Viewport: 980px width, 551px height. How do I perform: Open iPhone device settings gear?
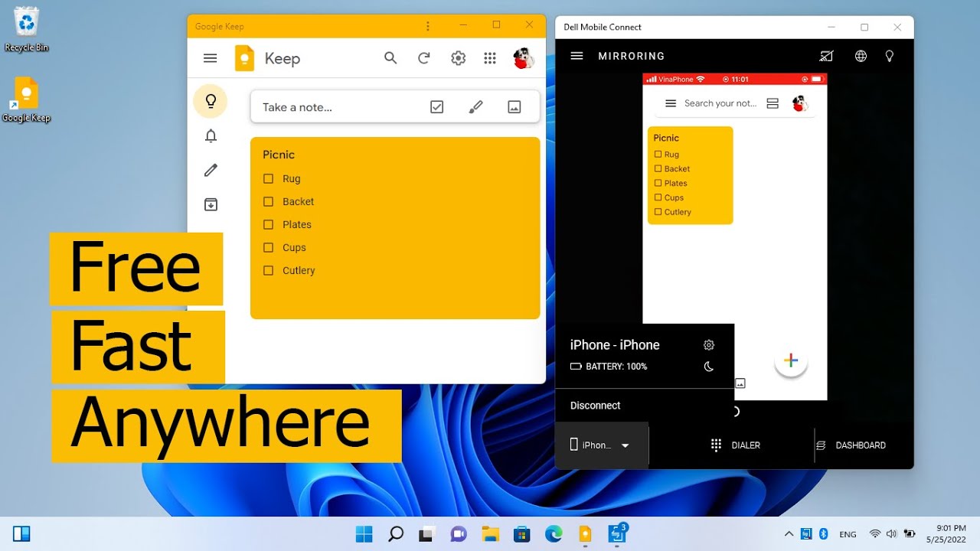click(709, 345)
